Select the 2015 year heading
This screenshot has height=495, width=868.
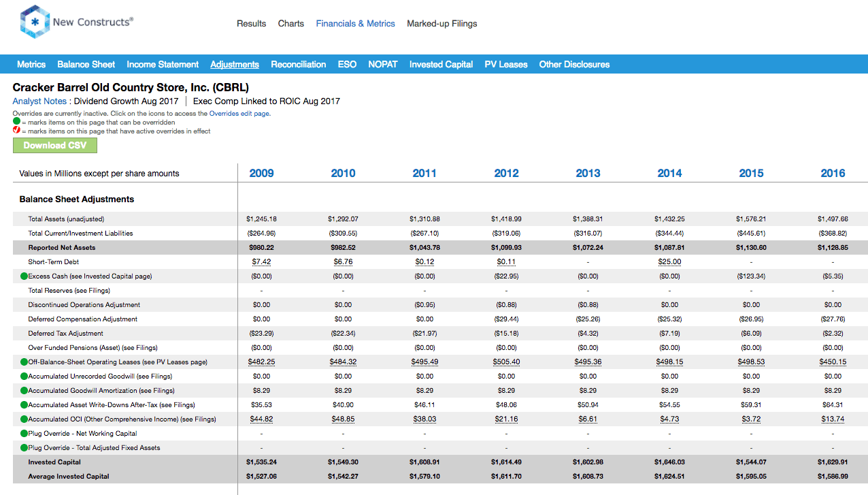click(x=752, y=173)
